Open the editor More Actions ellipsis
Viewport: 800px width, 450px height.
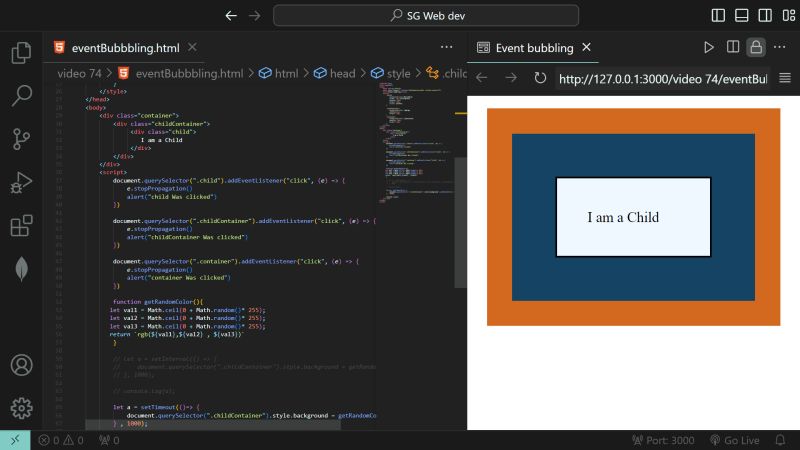[446, 47]
